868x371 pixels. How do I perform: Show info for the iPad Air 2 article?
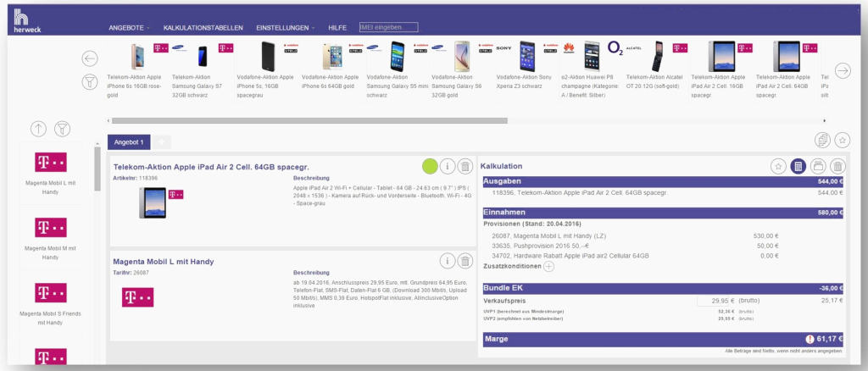pyautogui.click(x=448, y=165)
